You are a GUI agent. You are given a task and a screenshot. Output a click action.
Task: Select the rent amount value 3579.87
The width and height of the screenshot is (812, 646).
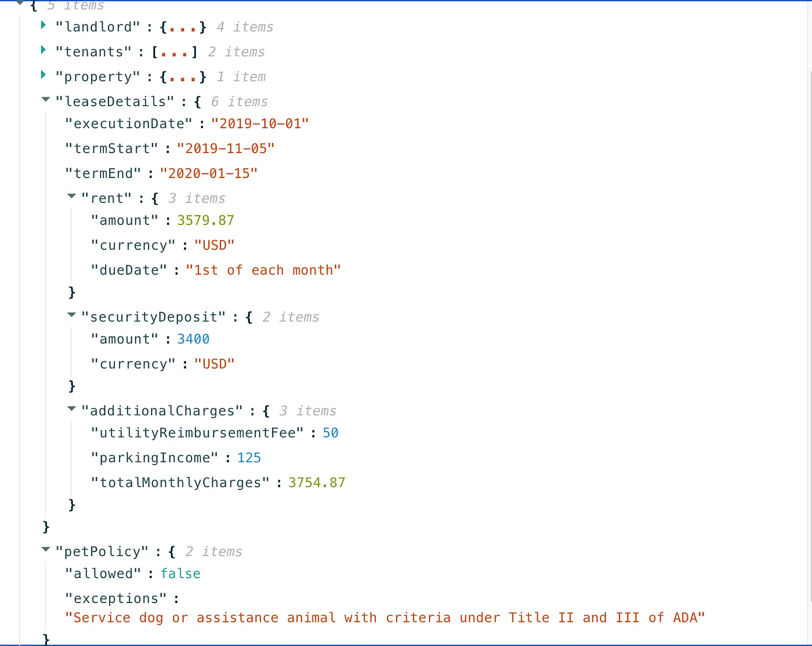click(206, 220)
